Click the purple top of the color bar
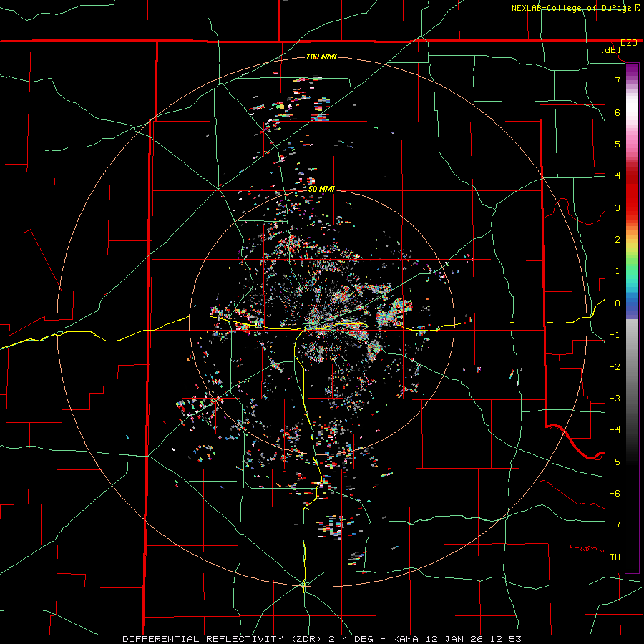Viewport: 644px width, 644px height. pos(632,71)
